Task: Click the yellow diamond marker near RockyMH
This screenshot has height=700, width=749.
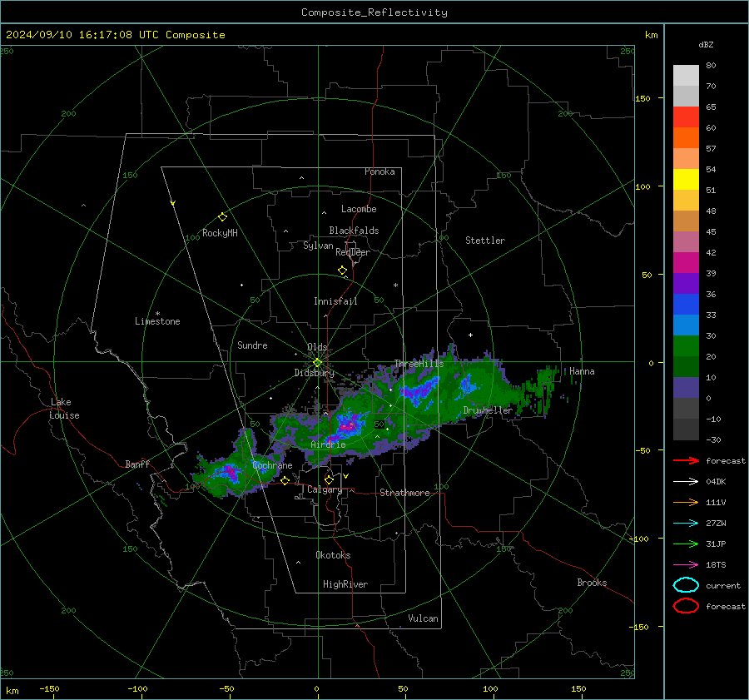Action: [x=222, y=217]
